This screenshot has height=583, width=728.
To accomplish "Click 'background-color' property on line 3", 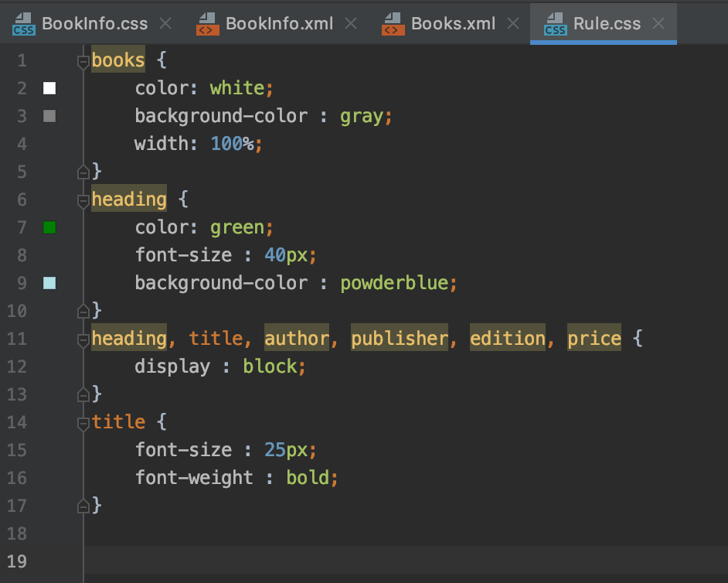I will pyautogui.click(x=221, y=116).
